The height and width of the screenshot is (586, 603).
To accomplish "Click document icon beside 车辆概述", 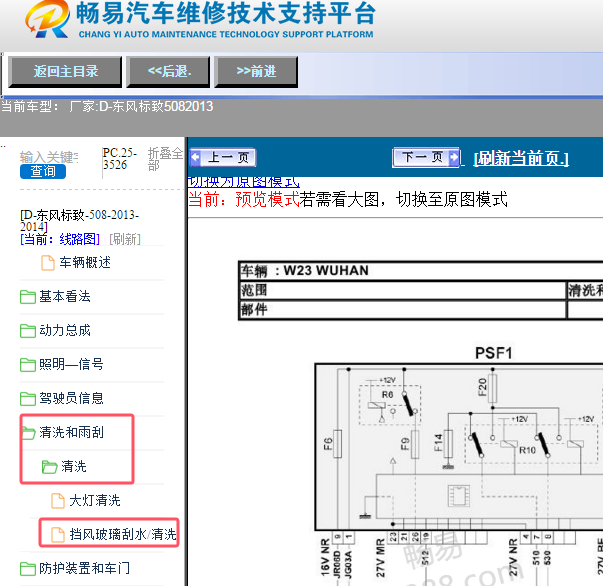I will tap(48, 263).
